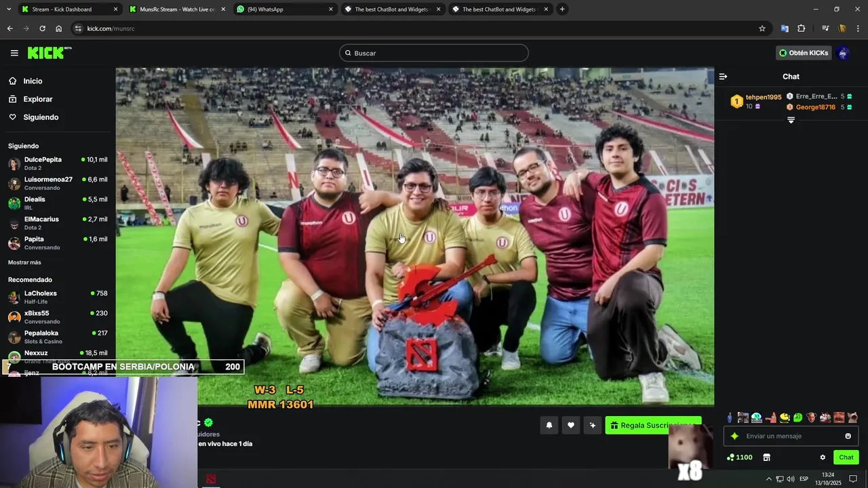Open DulcePepita's channel
The height and width of the screenshot is (488, 868).
(x=58, y=163)
